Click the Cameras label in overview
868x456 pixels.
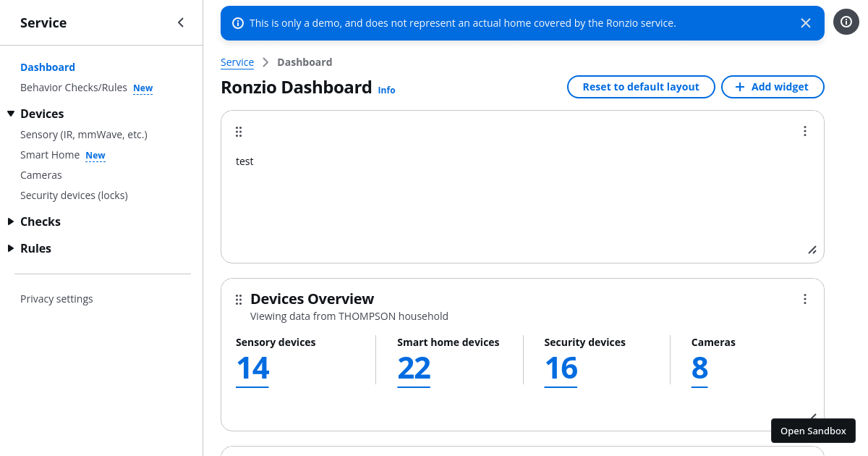point(713,342)
